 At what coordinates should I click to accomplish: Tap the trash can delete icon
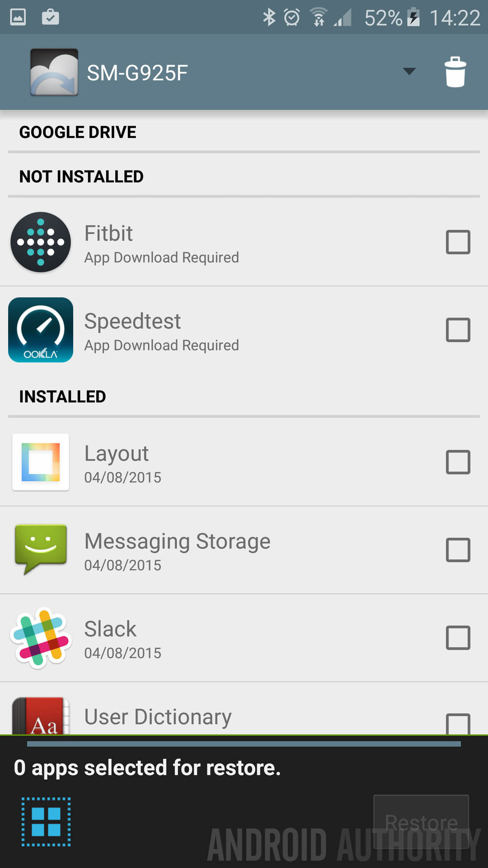pyautogui.click(x=455, y=72)
